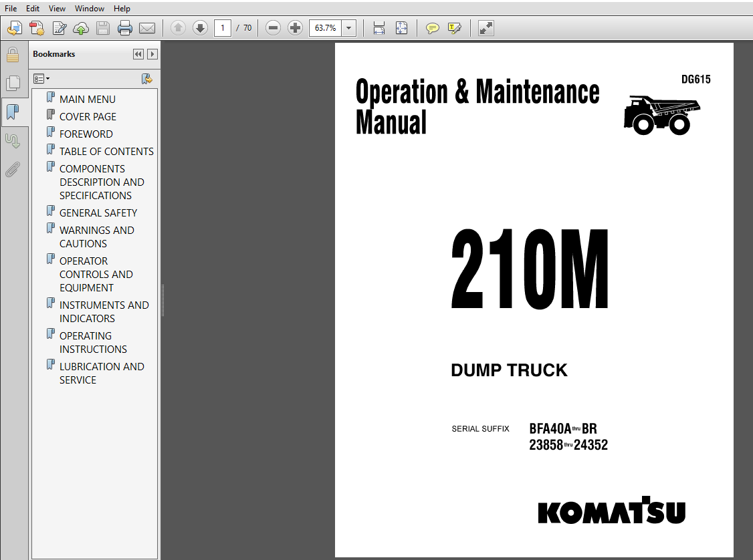This screenshot has height=560, width=753.
Task: Open the Help menu
Action: coord(122,9)
